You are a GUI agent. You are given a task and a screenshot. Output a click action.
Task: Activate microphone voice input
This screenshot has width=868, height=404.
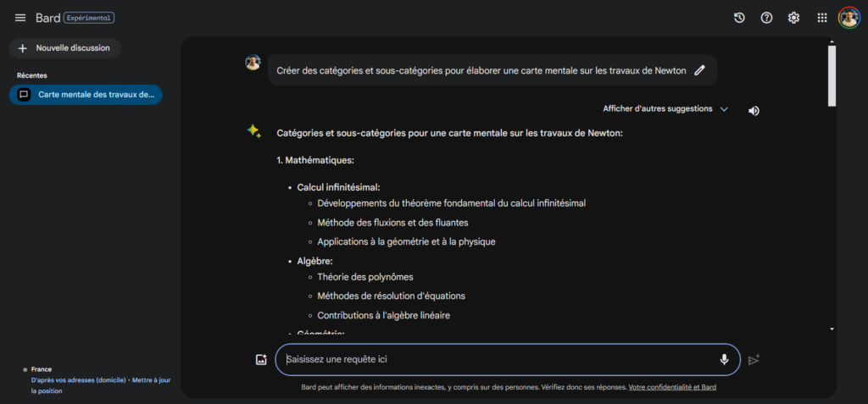tap(724, 359)
